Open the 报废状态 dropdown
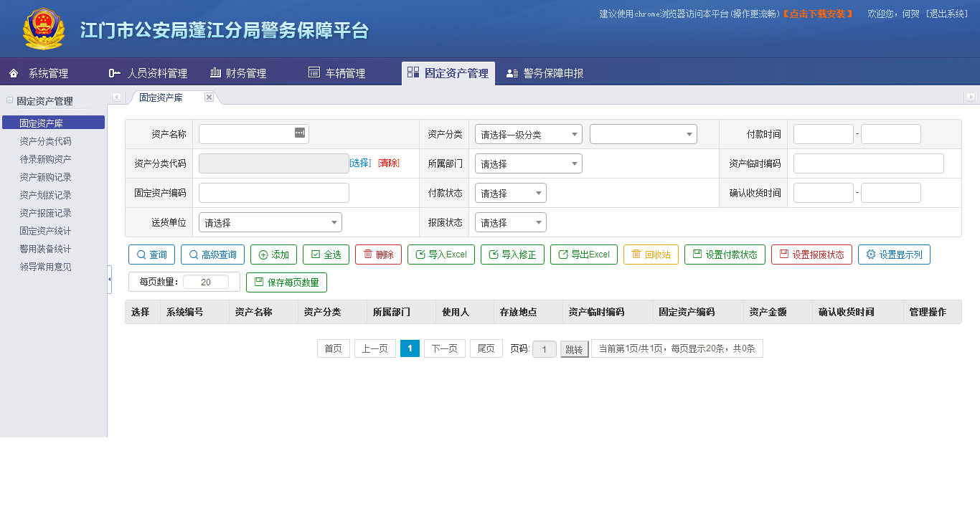The width and height of the screenshot is (980, 509). (511, 222)
